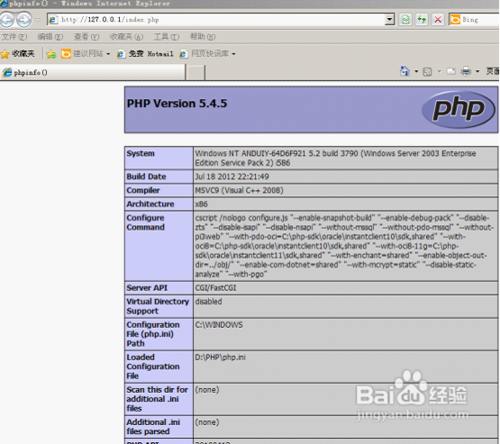
Task: Expand the 网页快讯库 web slice gallery
Action: (x=207, y=54)
